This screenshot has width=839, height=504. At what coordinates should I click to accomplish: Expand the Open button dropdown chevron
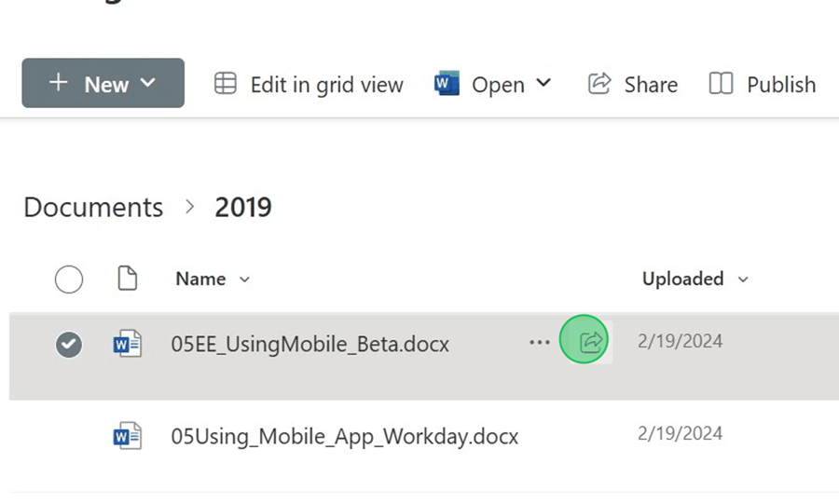click(543, 83)
